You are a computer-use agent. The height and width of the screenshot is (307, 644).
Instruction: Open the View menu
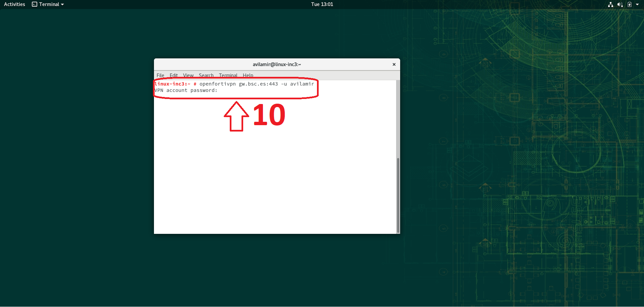pos(188,75)
